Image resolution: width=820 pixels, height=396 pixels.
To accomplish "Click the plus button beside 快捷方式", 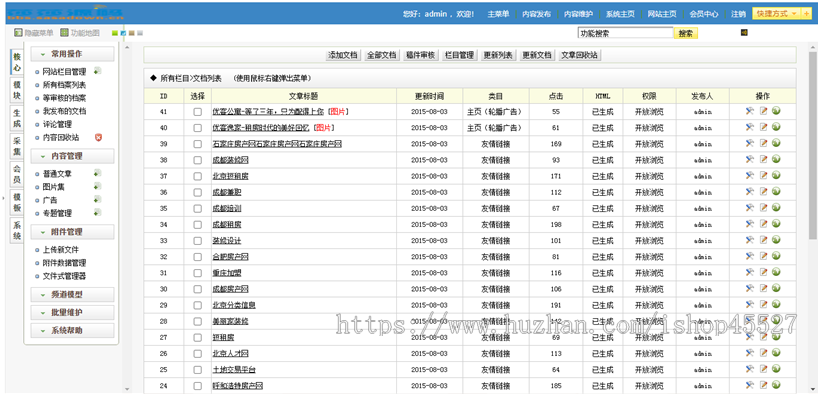I will (x=806, y=14).
